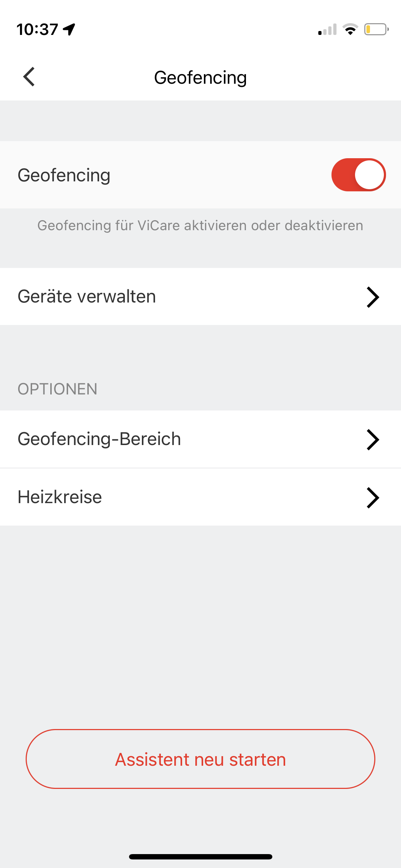Open Geräte verwalten menu entry
This screenshot has width=401, height=868.
(200, 296)
